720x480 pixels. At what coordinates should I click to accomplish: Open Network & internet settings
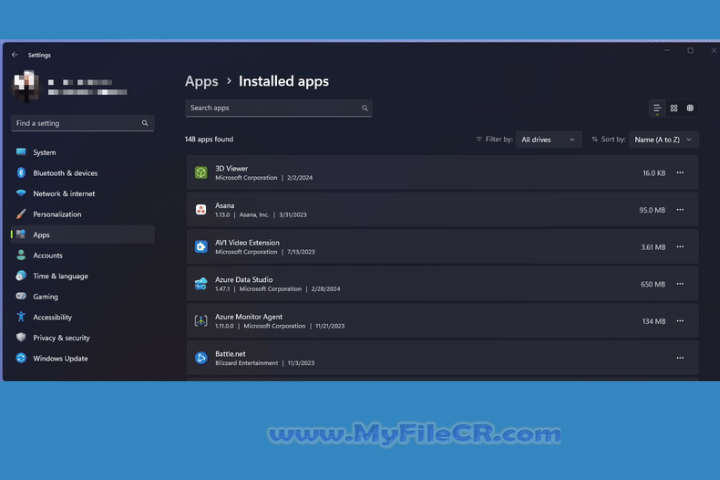[x=83, y=193]
